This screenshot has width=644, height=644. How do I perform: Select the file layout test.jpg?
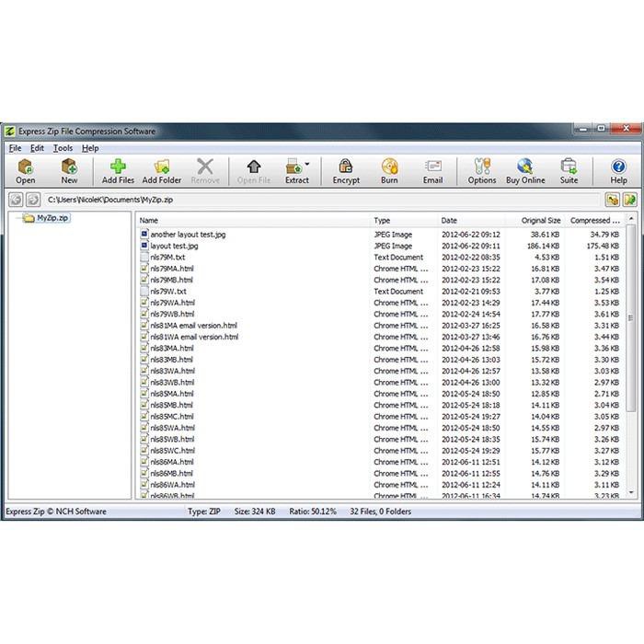pos(174,246)
